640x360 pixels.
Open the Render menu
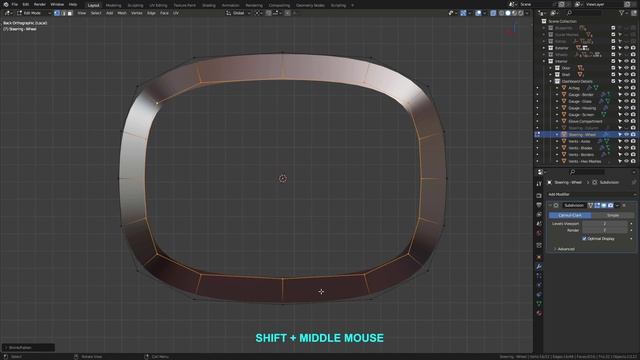coord(40,4)
